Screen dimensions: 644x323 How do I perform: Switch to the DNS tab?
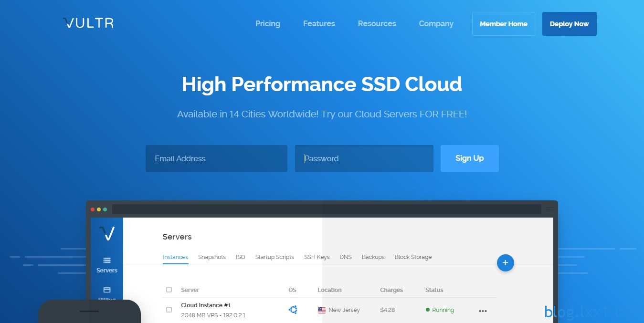tap(346, 257)
